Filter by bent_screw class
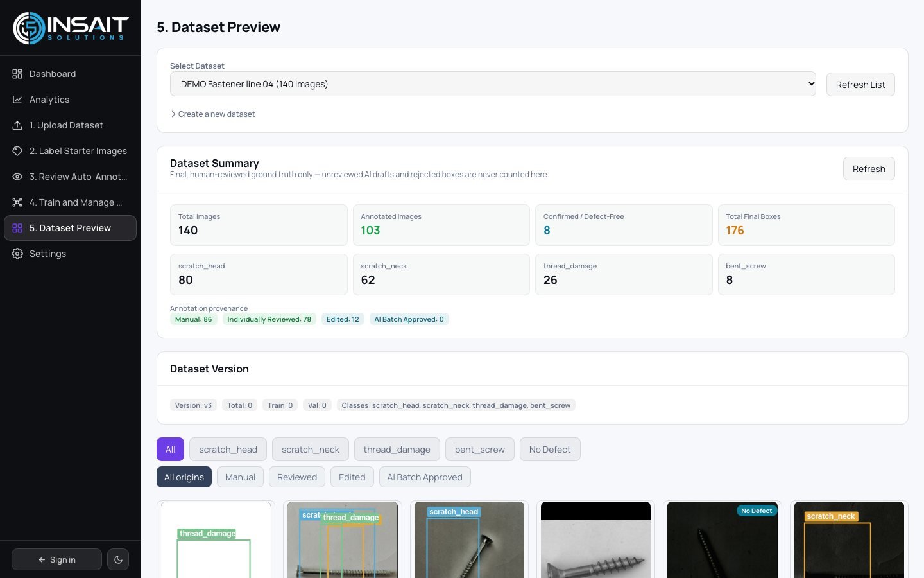 point(480,450)
